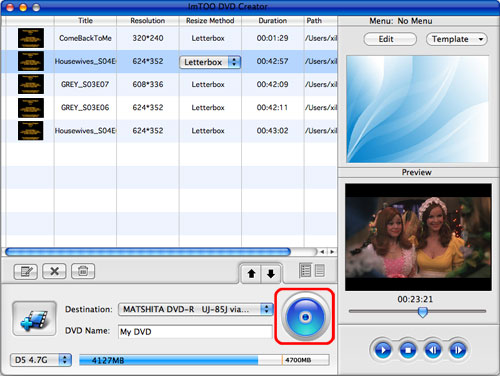Click the Title column header
This screenshot has height=376, width=500.
pos(85,21)
